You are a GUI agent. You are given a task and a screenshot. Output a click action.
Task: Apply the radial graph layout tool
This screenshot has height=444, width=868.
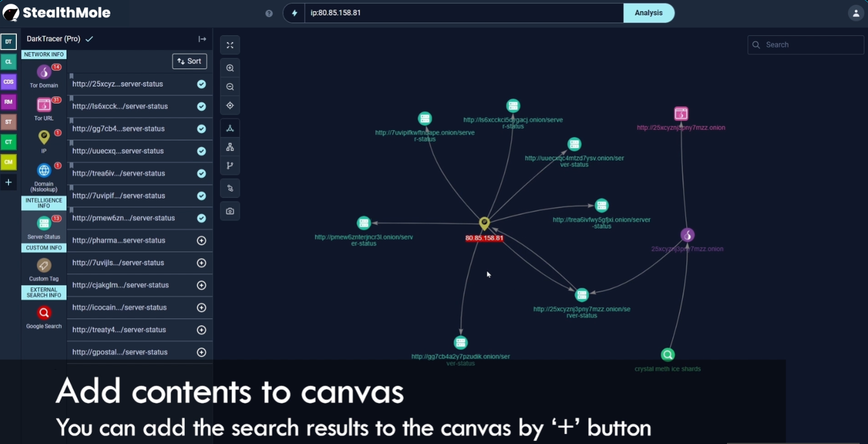[x=230, y=128]
